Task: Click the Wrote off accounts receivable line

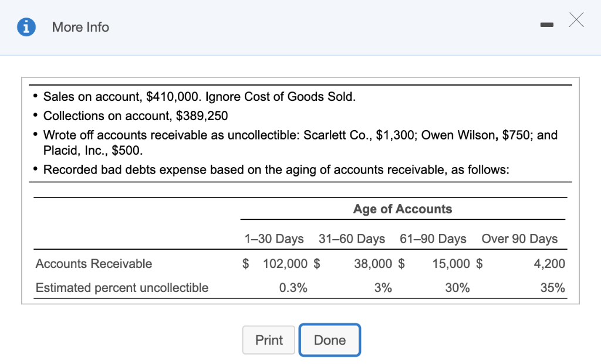Action: click(300, 142)
